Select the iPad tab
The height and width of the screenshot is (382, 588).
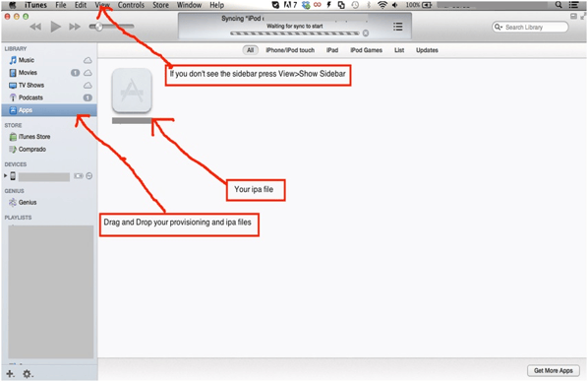pos(332,50)
